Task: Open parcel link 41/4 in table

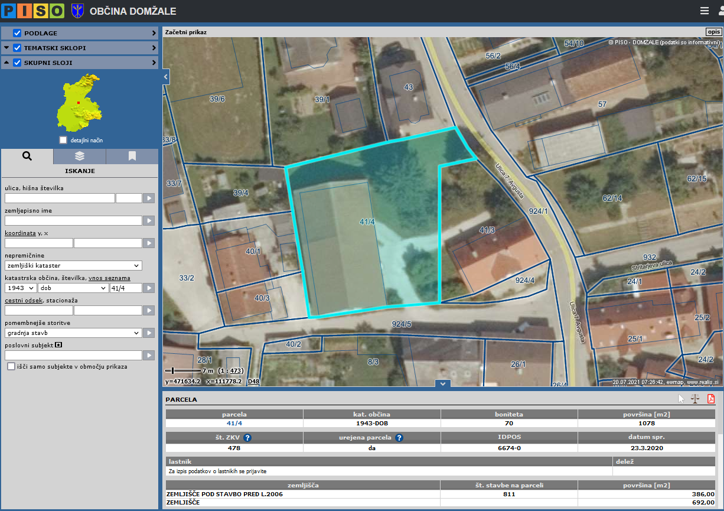Action: [x=234, y=423]
